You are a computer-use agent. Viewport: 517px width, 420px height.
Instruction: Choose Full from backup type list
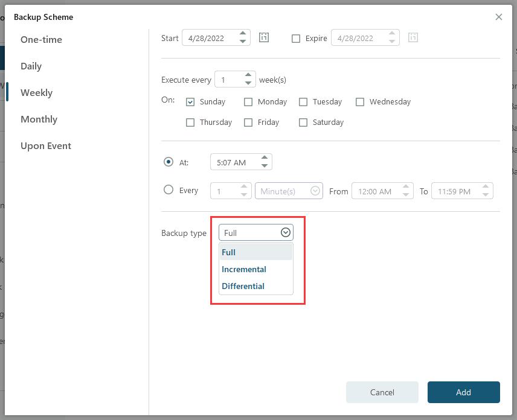(x=256, y=252)
